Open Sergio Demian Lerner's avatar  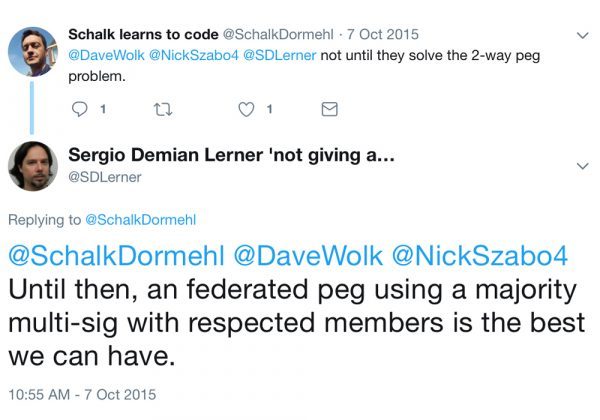click(33, 166)
